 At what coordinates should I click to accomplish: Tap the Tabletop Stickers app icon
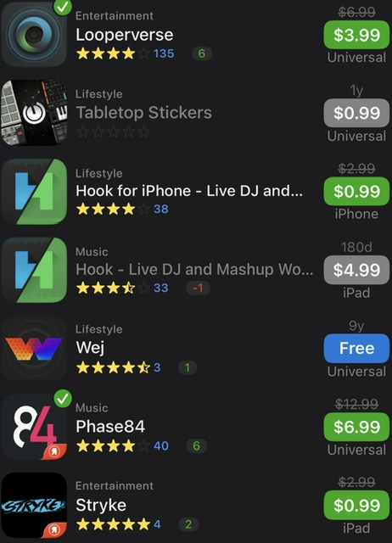[x=34, y=113]
